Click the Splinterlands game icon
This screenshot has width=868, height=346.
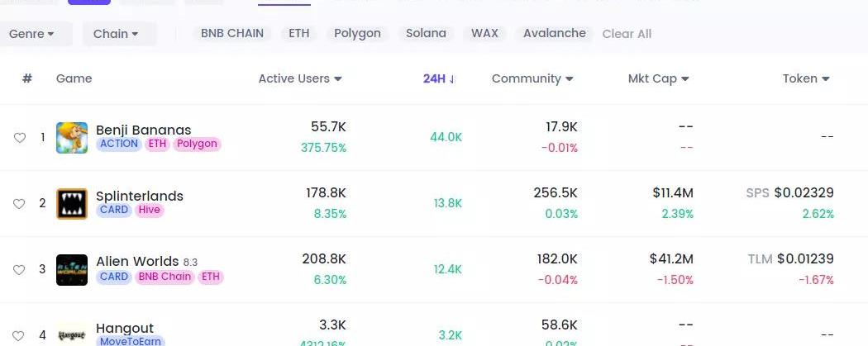pyautogui.click(x=72, y=203)
